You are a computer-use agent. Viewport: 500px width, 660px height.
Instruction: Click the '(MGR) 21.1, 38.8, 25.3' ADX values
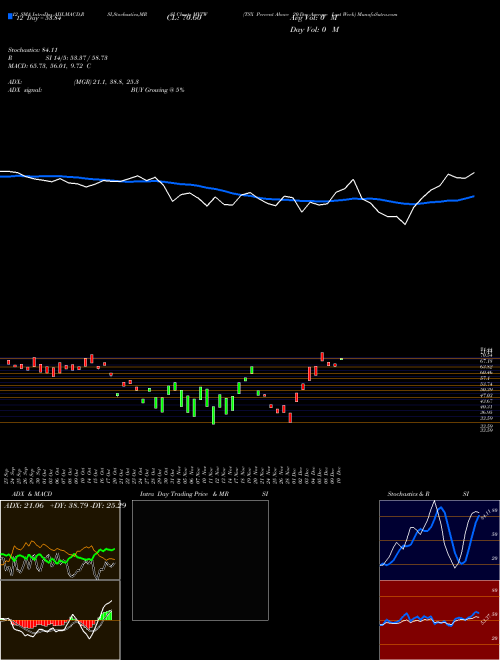pyautogui.click(x=106, y=82)
